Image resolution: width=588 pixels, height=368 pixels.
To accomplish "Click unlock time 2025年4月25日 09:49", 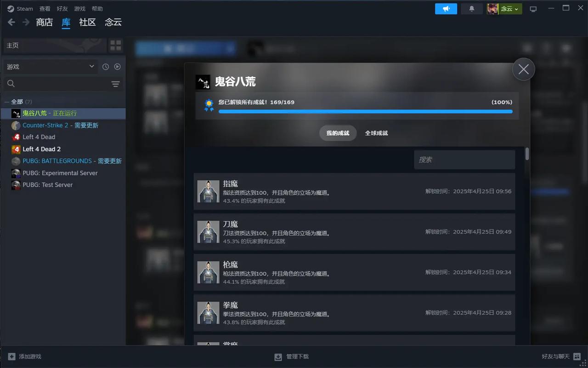I will click(x=468, y=232).
